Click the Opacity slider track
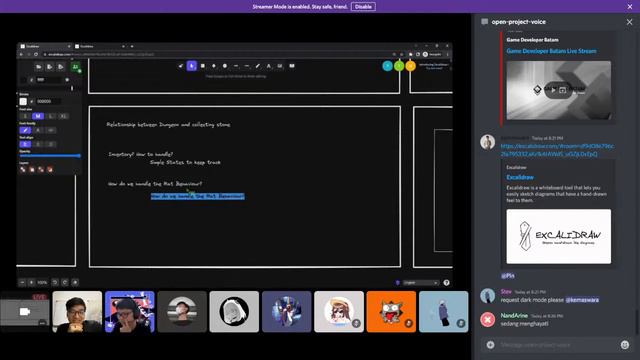 (50, 156)
